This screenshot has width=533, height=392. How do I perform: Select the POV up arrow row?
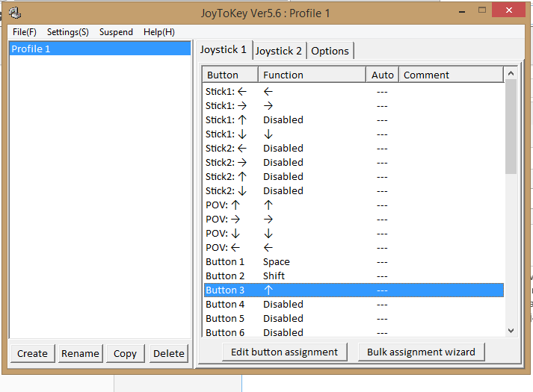pyautogui.click(x=354, y=205)
